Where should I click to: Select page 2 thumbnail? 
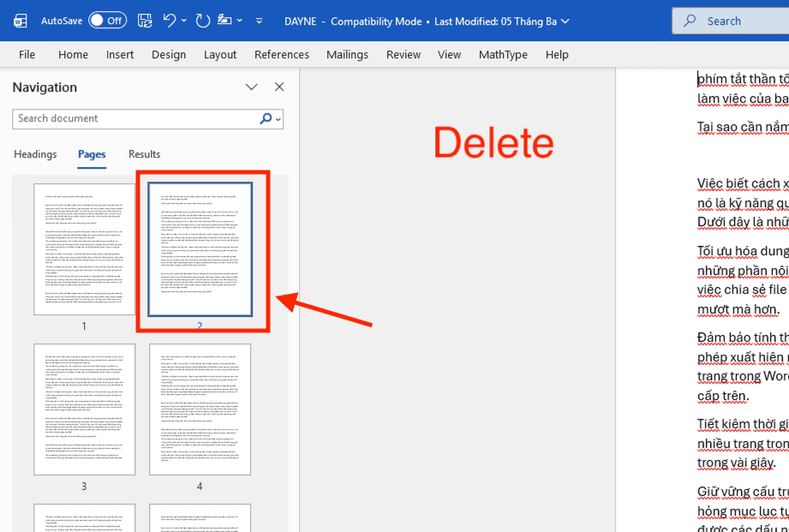coord(200,249)
